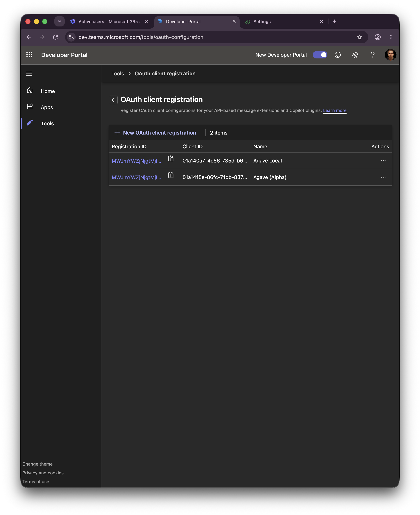Collapse the sidebar using hamburger menu

tap(29, 74)
